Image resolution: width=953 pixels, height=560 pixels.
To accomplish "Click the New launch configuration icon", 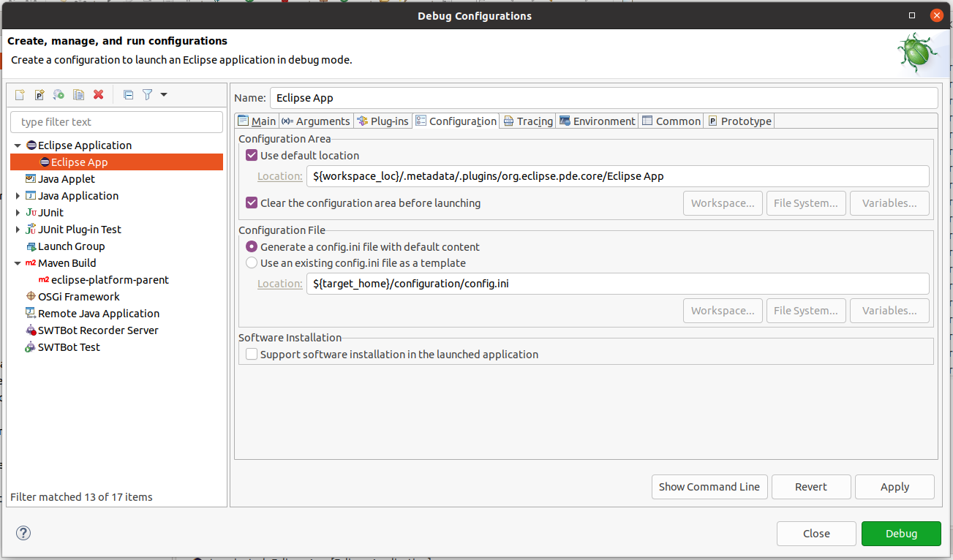I will click(20, 94).
